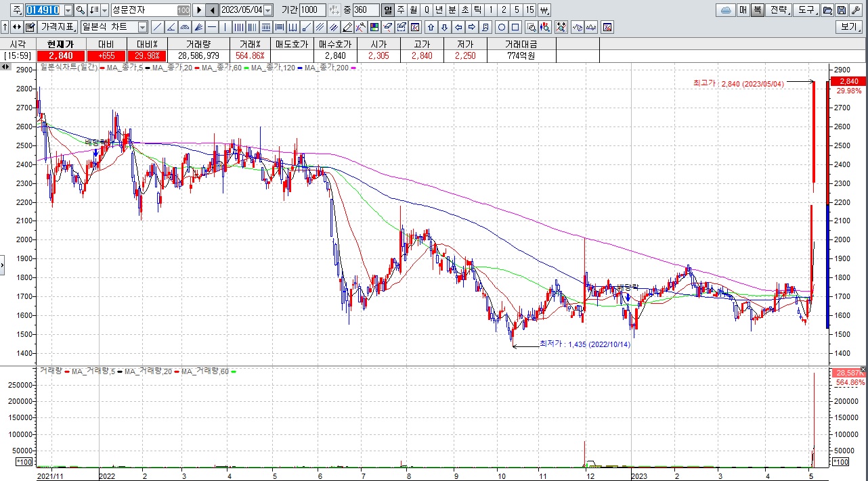
Task: Open the dropdown next to the sort icon
Action: pos(104,10)
